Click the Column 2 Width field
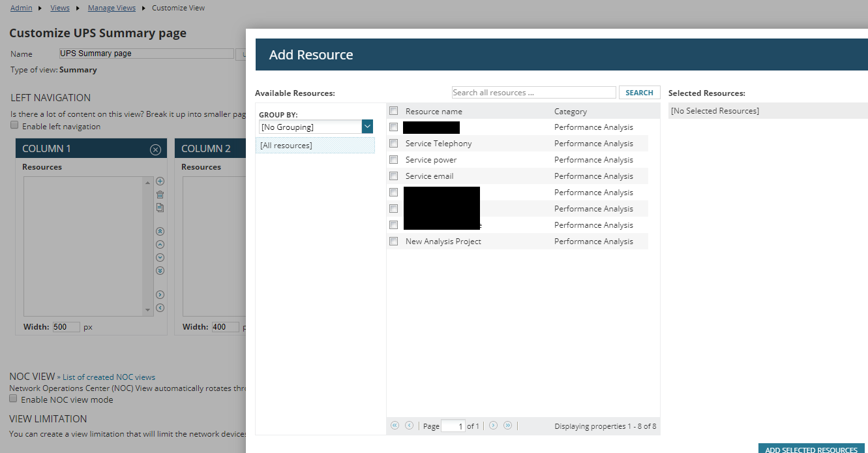The height and width of the screenshot is (453, 868). (x=226, y=327)
